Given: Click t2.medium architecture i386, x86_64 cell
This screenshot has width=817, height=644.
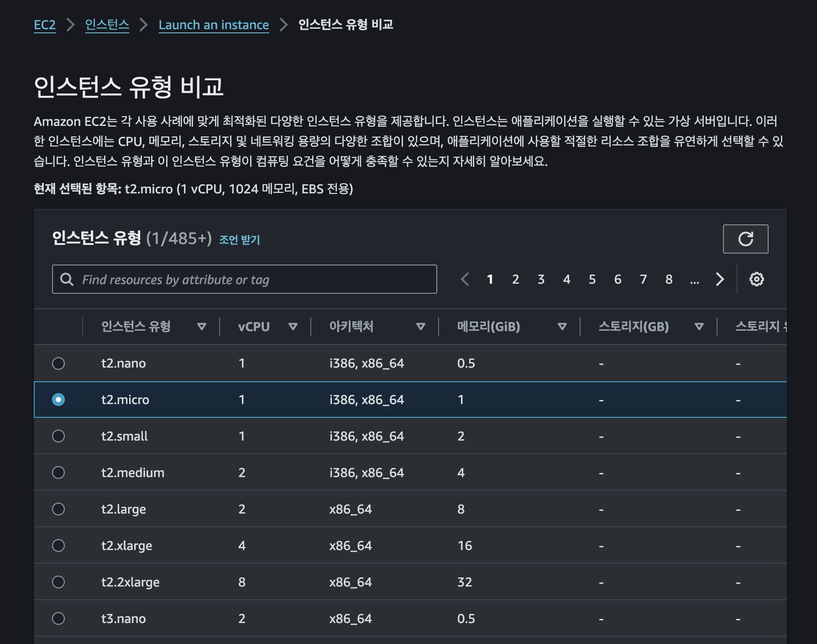Looking at the screenshot, I should [367, 473].
